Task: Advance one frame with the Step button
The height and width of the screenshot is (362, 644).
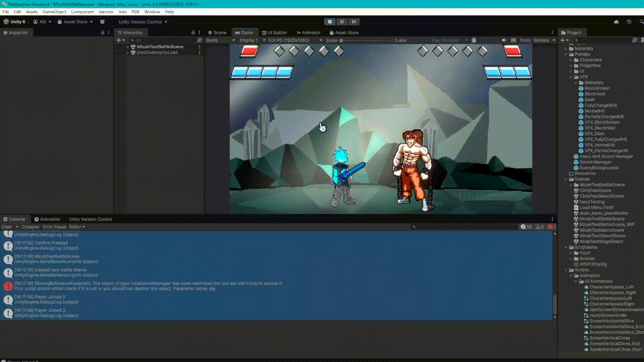Action: coord(354,22)
